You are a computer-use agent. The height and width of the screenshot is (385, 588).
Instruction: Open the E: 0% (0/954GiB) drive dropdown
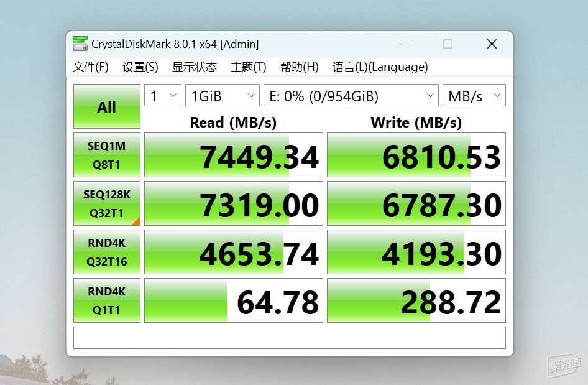click(351, 95)
